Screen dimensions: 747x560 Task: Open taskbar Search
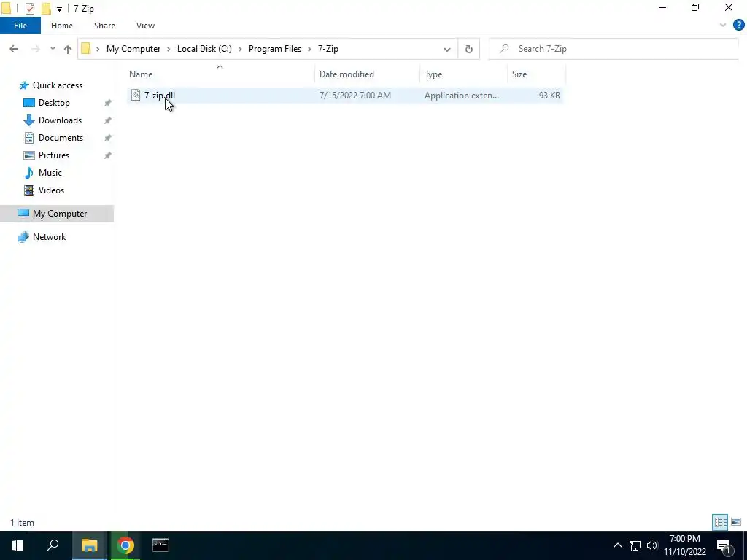pos(53,545)
